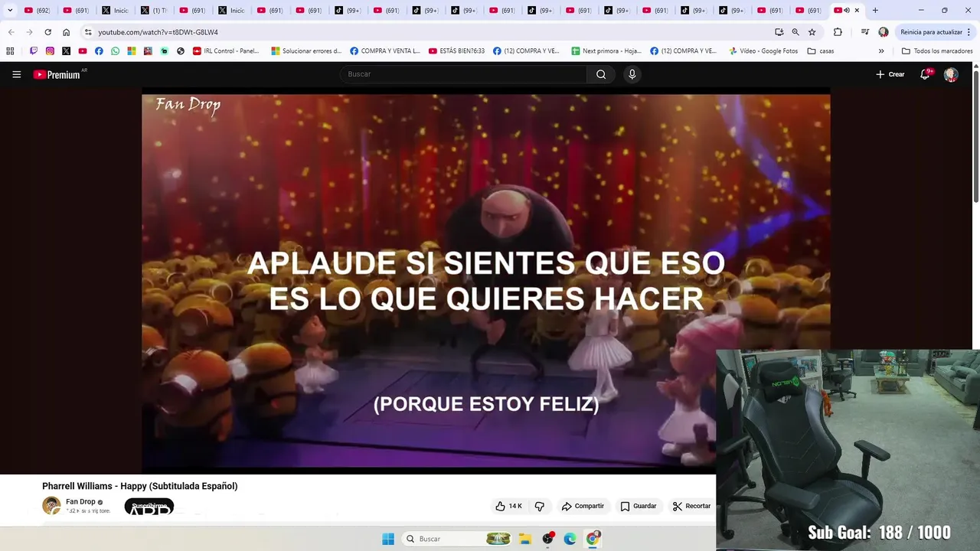Open Fan Drop channel avatar
This screenshot has height=551, width=980.
click(51, 506)
